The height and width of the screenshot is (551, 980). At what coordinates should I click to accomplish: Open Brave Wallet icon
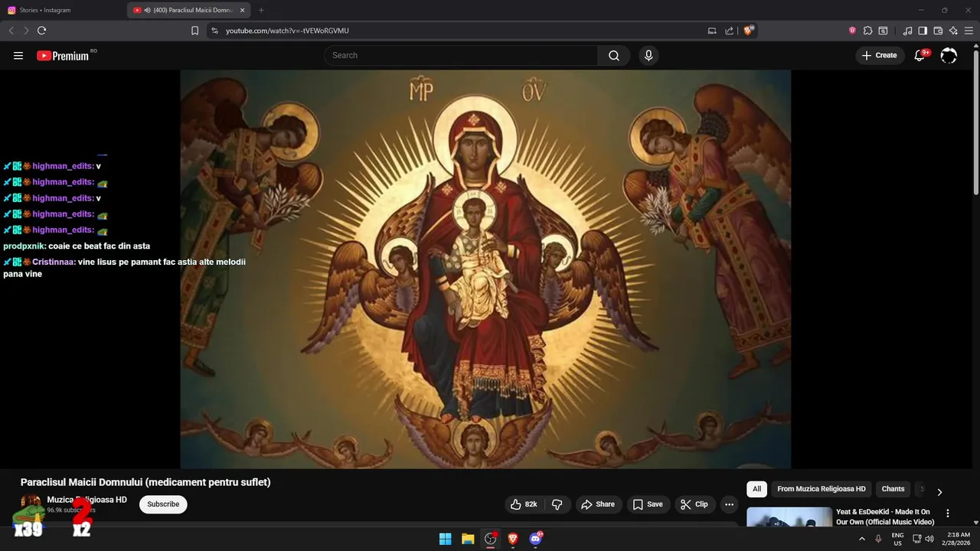coord(938,31)
